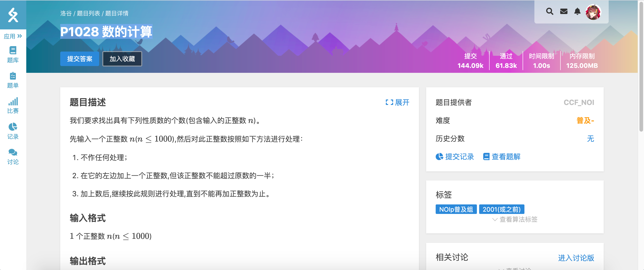Select the NOIp普及组 tag
This screenshot has height=270, width=644.
click(x=456, y=209)
